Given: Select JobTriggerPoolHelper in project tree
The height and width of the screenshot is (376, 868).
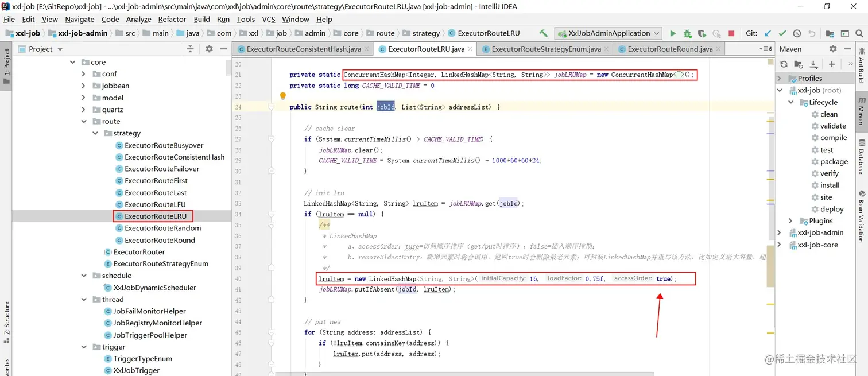Looking at the screenshot, I should [150, 335].
